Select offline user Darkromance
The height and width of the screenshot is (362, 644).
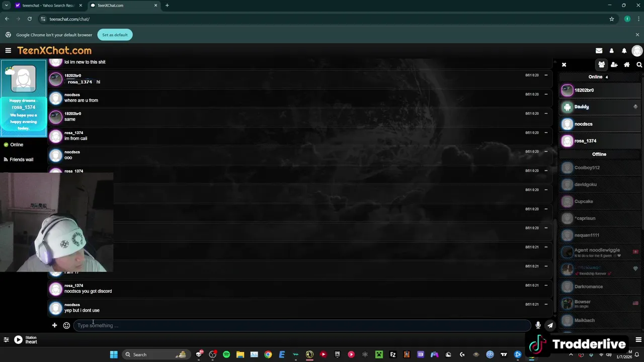coord(600,287)
